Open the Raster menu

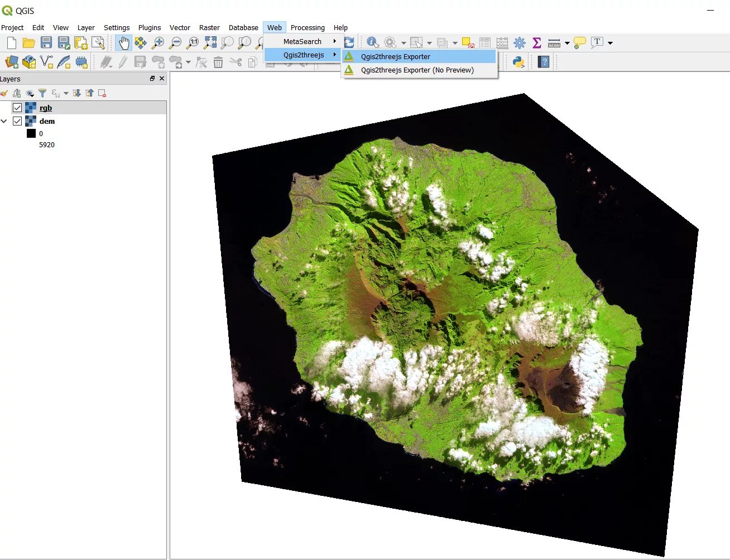(x=209, y=27)
